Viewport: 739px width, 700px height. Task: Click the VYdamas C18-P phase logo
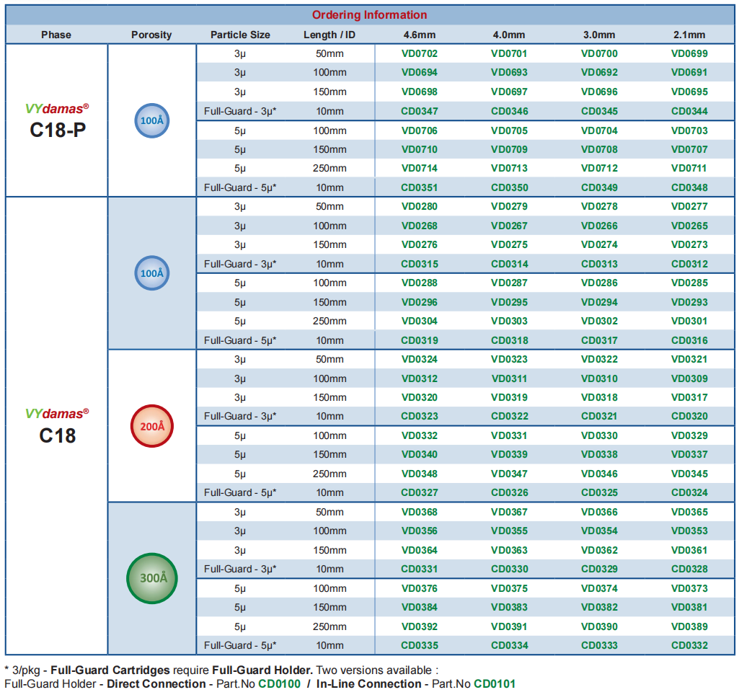tap(57, 121)
